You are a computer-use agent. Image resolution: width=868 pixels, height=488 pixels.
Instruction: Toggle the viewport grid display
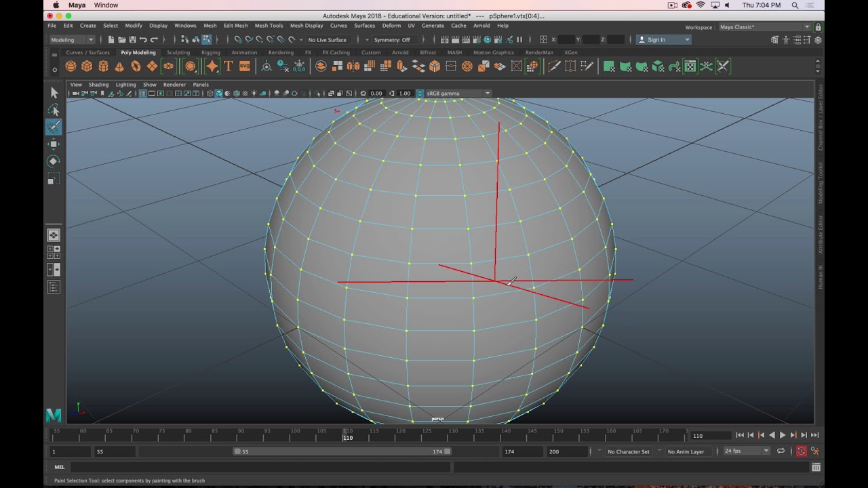pyautogui.click(x=142, y=94)
